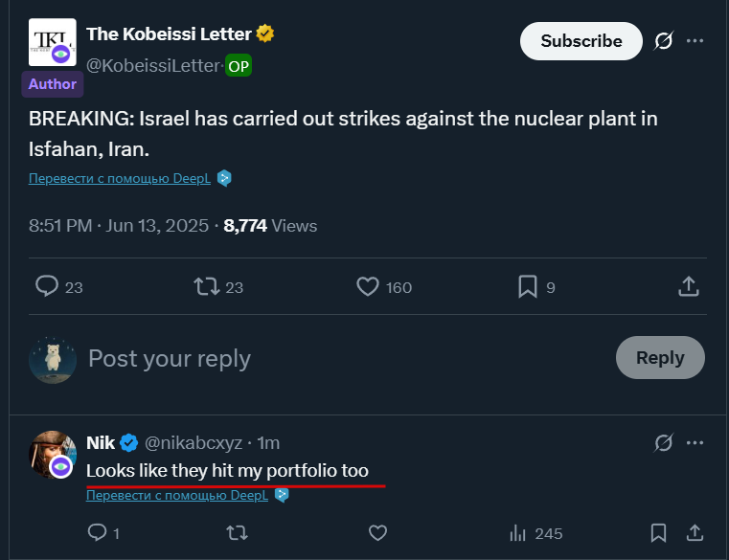Image resolution: width=729 pixels, height=560 pixels.
Task: Click the gray Reply button
Action: coord(660,357)
